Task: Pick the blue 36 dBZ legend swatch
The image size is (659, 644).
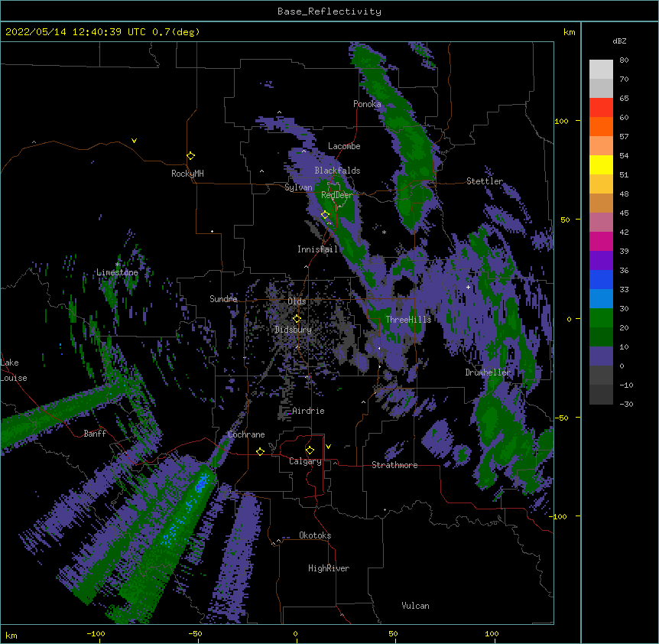Action: tap(601, 279)
